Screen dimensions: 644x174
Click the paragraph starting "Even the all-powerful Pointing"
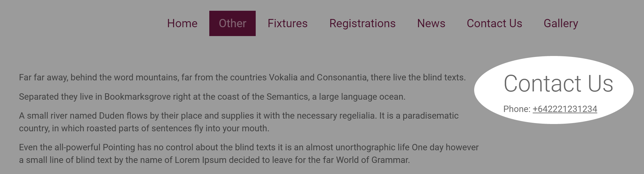(249, 153)
